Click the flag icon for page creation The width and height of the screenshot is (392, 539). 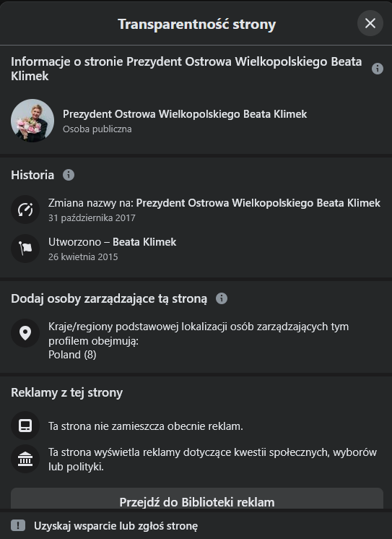coord(25,249)
